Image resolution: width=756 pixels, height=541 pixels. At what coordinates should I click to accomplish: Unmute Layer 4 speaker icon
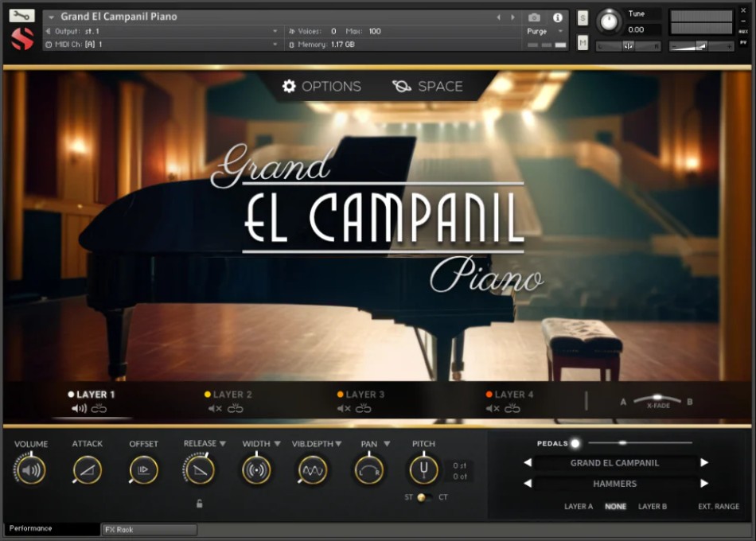(493, 409)
